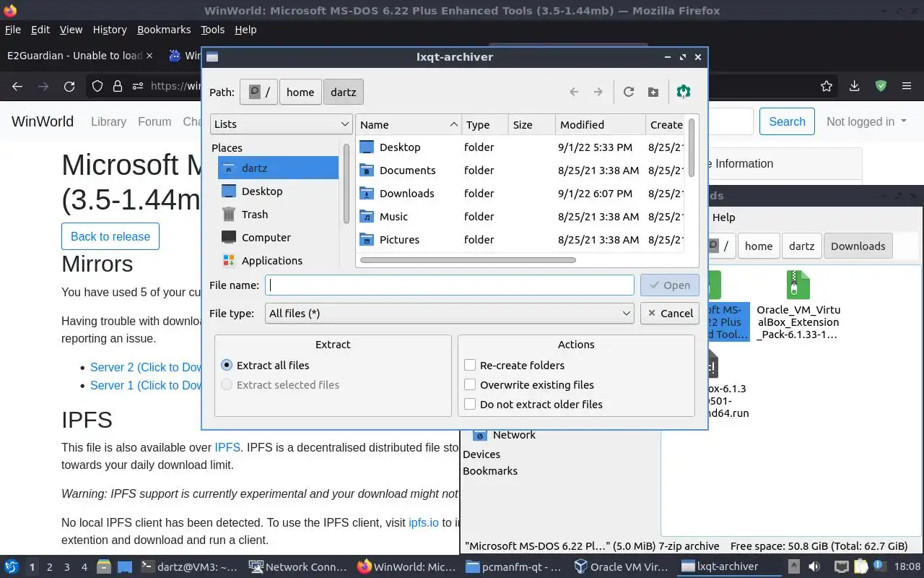
Task: Go back in the file dialog
Action: pyautogui.click(x=574, y=92)
